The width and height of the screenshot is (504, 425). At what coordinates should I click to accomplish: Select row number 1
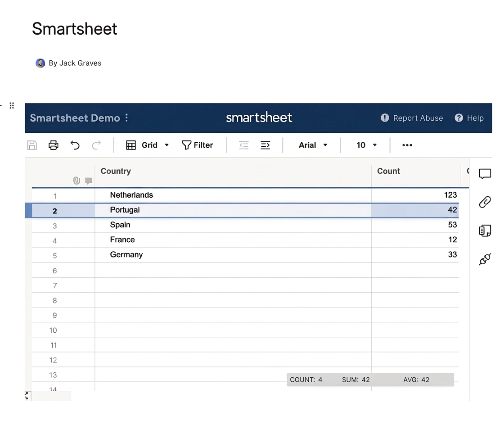pyautogui.click(x=55, y=196)
